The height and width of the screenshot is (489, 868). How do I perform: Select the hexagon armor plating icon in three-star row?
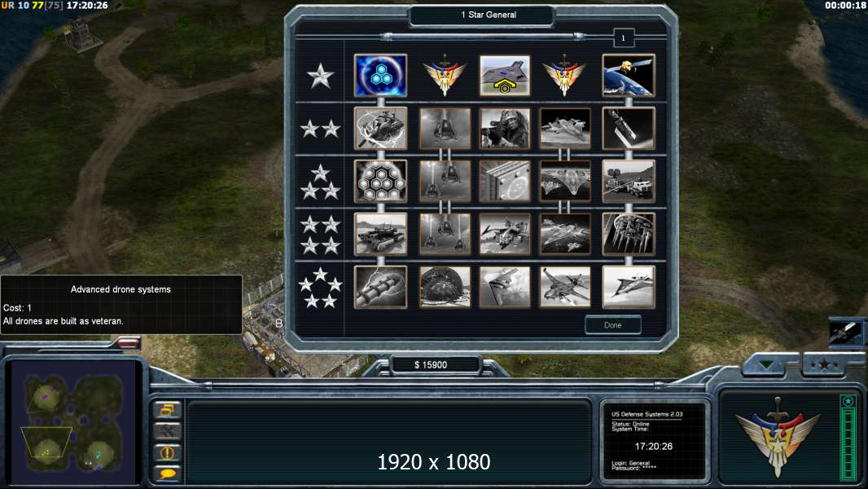click(x=380, y=181)
